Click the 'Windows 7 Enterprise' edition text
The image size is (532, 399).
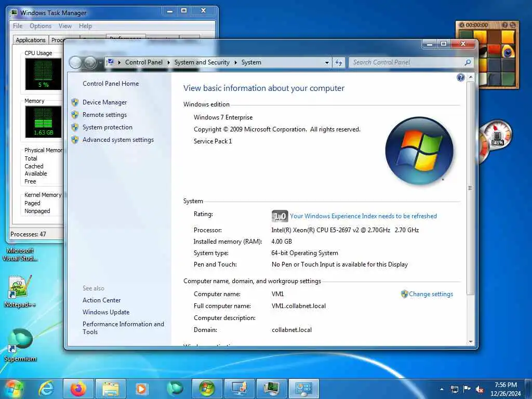click(x=223, y=117)
